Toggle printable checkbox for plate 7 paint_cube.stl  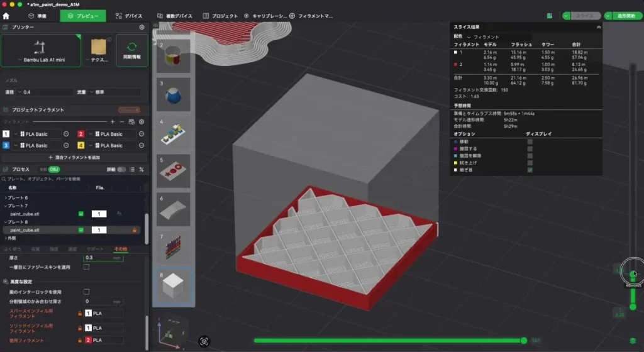[x=81, y=214]
